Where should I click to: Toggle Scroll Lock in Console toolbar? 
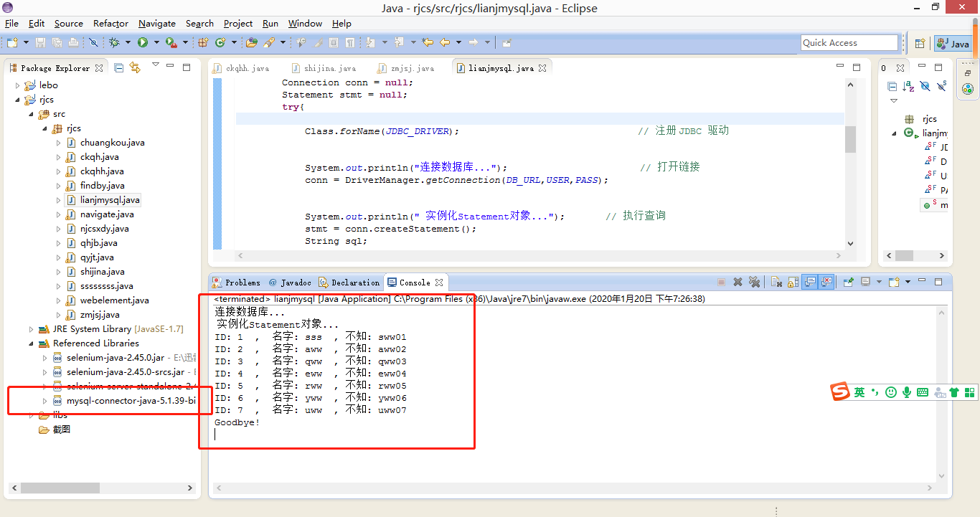click(x=793, y=283)
